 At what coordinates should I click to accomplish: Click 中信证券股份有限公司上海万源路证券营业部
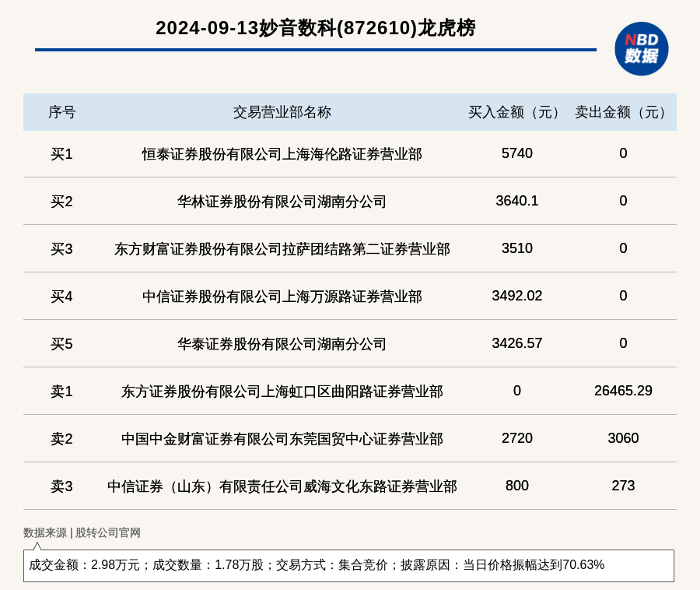click(x=282, y=297)
